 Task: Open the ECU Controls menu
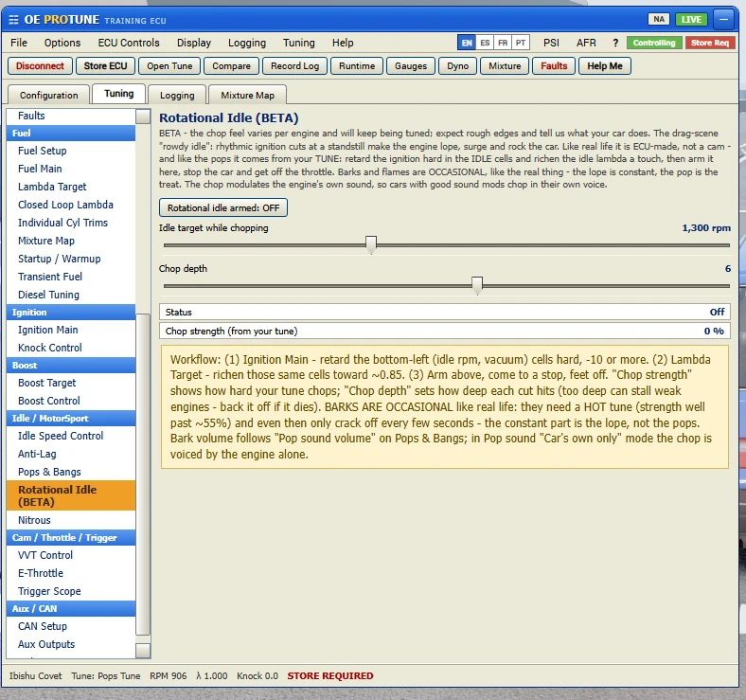tap(129, 43)
